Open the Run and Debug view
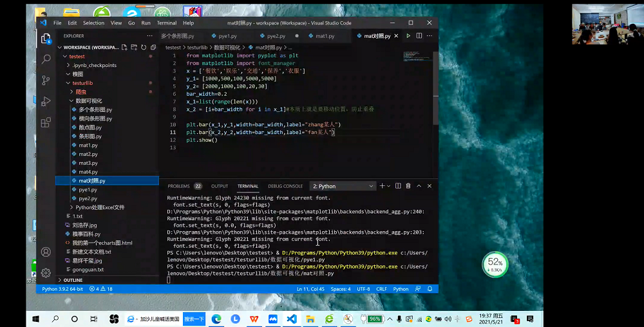The height and width of the screenshot is (327, 644). click(46, 101)
